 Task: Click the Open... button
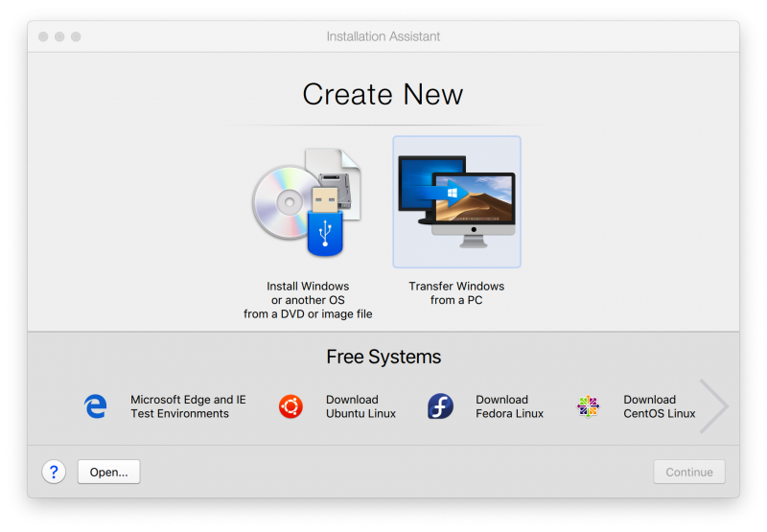[108, 472]
